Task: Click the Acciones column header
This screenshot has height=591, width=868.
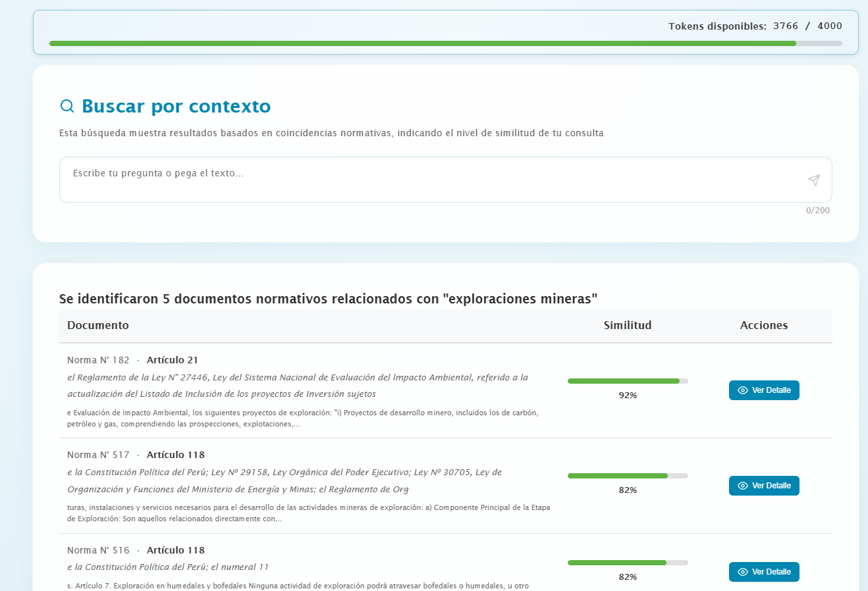Action: [764, 325]
